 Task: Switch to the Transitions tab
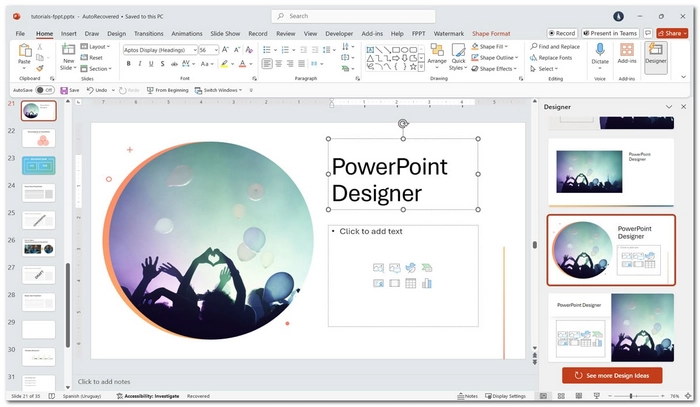149,33
